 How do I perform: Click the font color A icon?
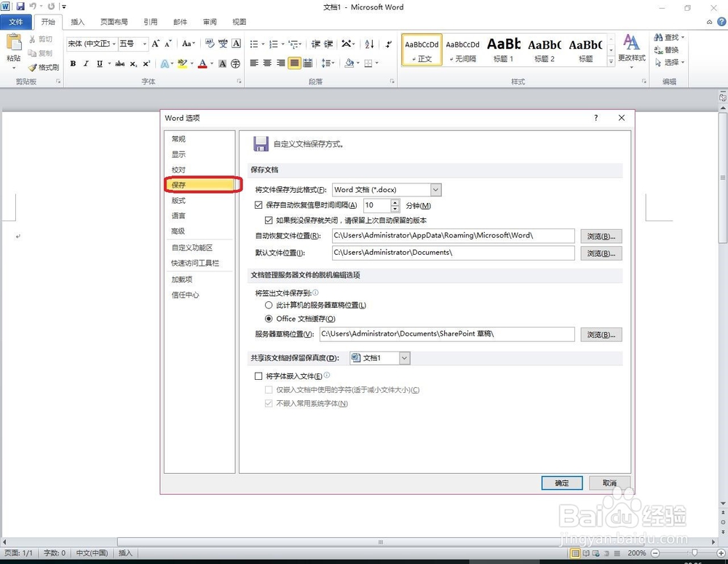(202, 63)
